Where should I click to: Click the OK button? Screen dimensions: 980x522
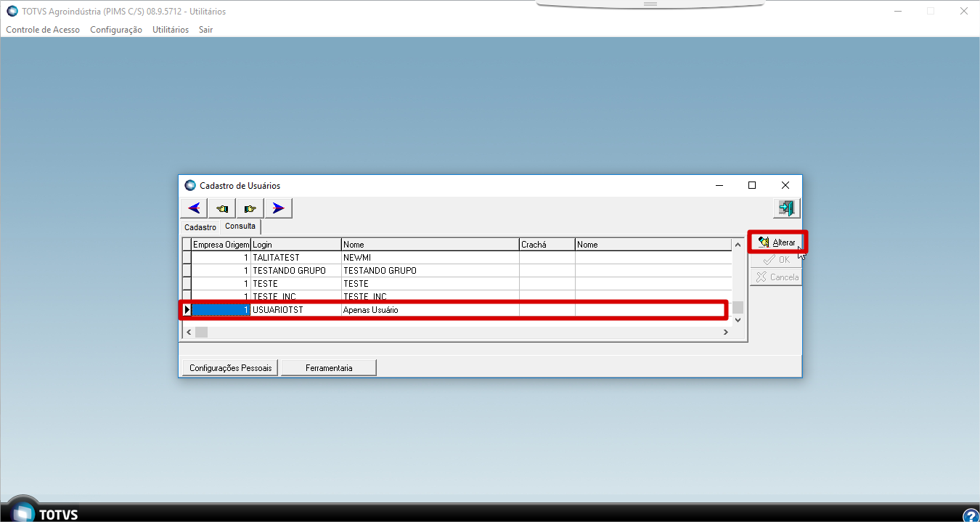[x=777, y=259]
